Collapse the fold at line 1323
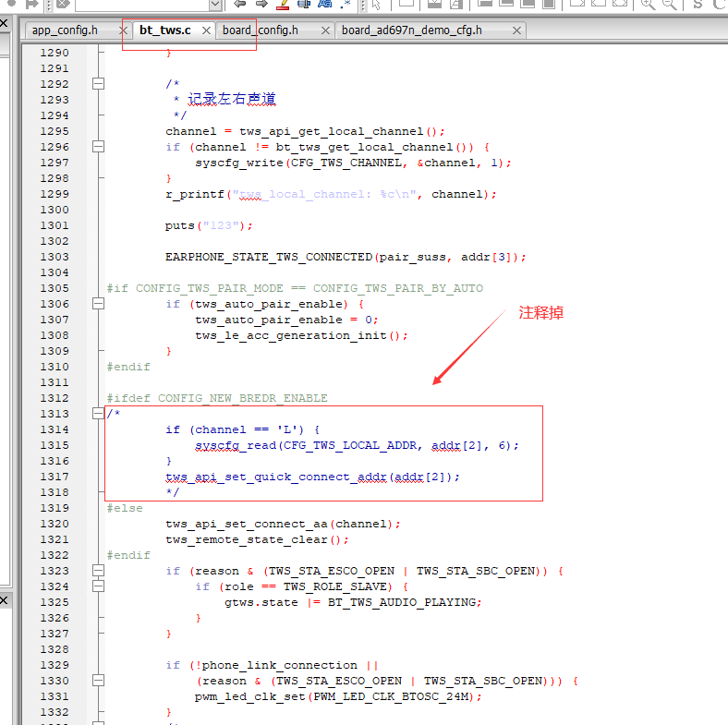728x725 pixels. pos(99,571)
